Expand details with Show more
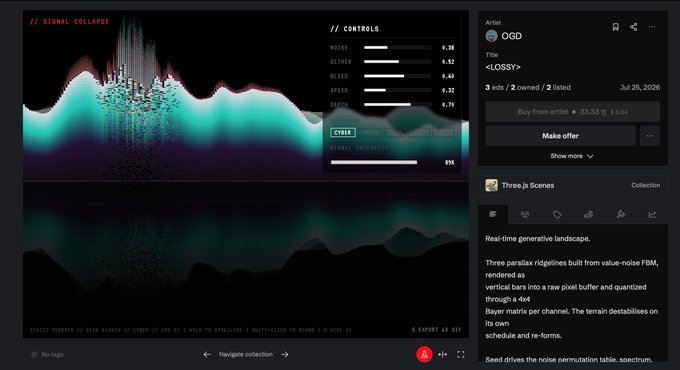Screen dimensions: 680x370 coord(572,156)
